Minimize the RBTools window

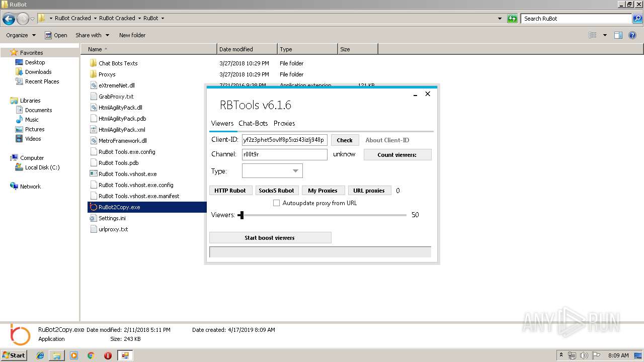click(x=415, y=95)
